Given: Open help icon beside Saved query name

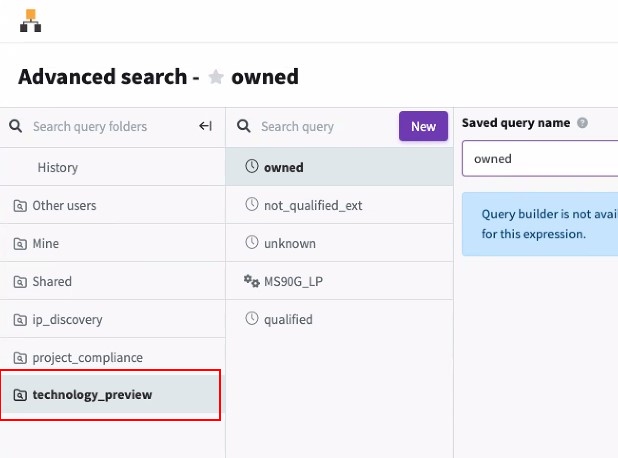Looking at the screenshot, I should click(x=582, y=123).
